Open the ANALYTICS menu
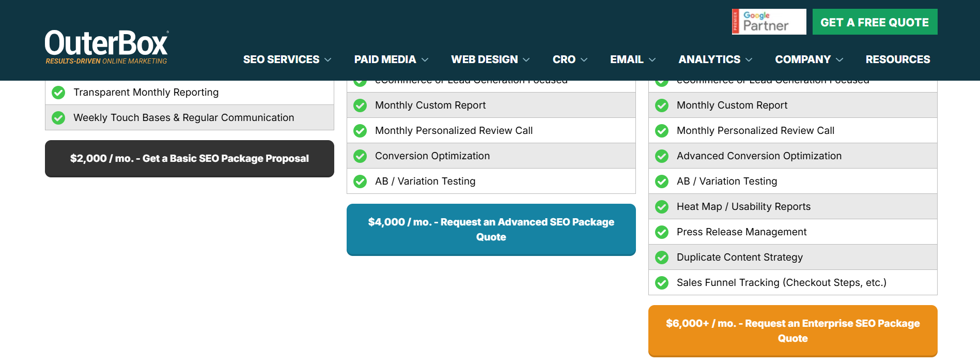 (x=709, y=59)
